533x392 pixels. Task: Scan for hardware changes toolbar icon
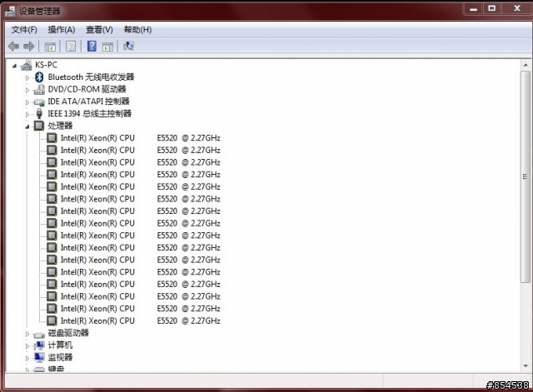pyautogui.click(x=128, y=46)
